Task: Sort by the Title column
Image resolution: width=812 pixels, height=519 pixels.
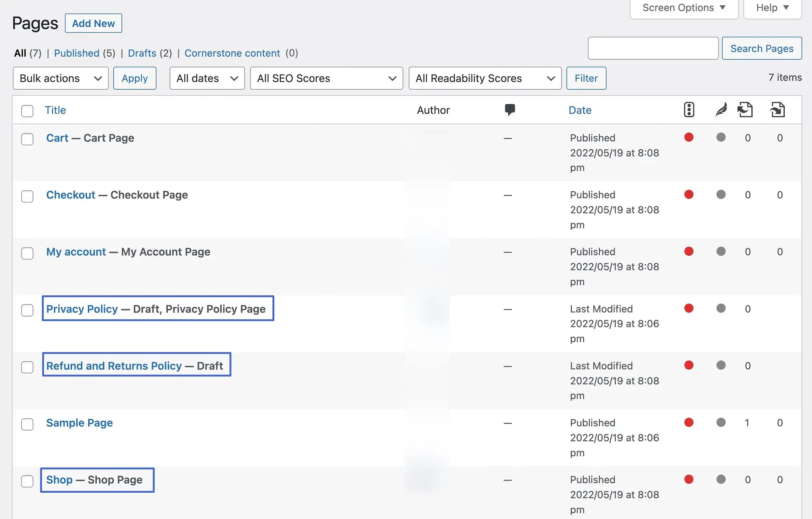Action: 55,110
